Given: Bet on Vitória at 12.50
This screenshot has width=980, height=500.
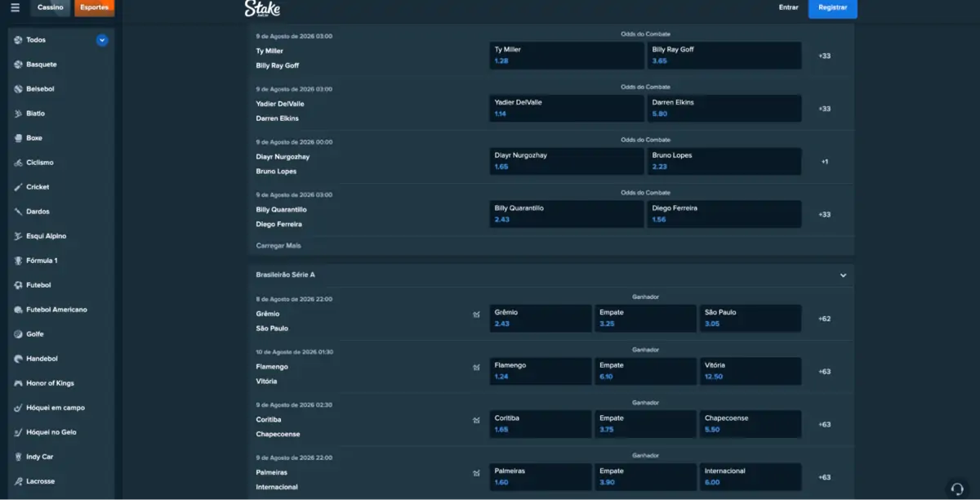Looking at the screenshot, I should 751,371.
